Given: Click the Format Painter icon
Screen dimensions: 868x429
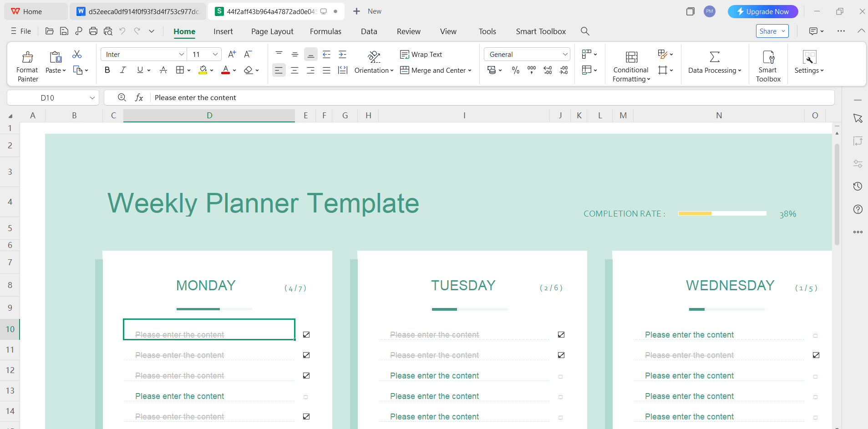Looking at the screenshot, I should pos(27,57).
